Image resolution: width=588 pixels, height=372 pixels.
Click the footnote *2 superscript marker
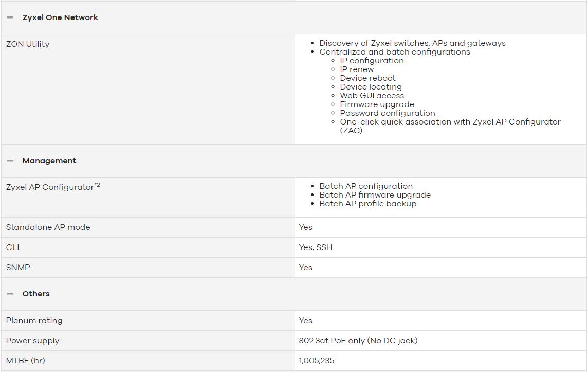[x=97, y=185]
